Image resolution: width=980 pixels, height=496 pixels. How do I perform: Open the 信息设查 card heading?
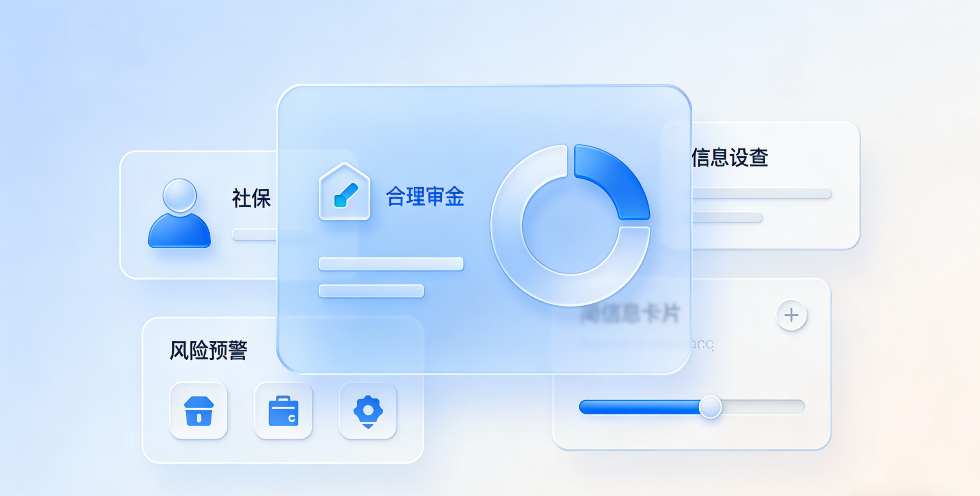[730, 157]
